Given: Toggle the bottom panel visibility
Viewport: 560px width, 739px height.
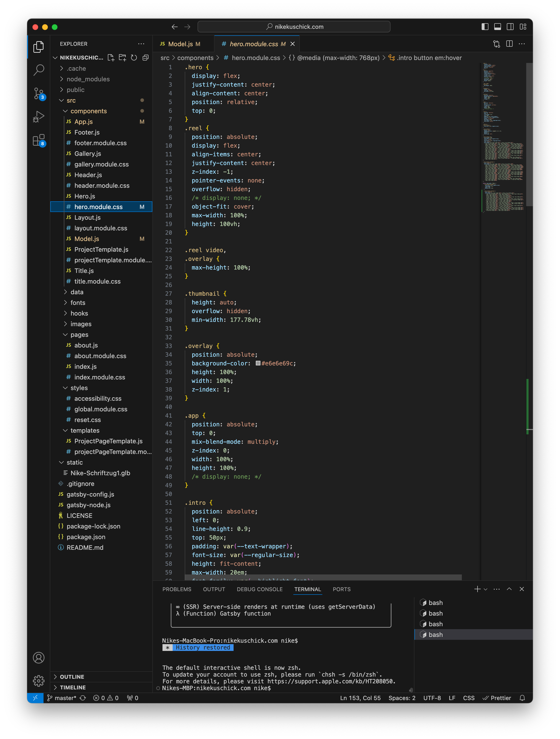Looking at the screenshot, I should (498, 27).
